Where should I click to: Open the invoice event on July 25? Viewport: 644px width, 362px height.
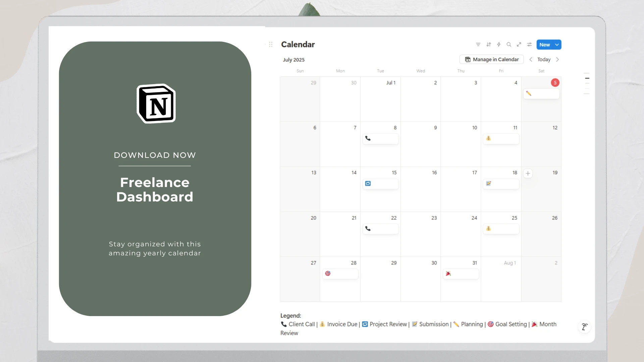coord(501,229)
